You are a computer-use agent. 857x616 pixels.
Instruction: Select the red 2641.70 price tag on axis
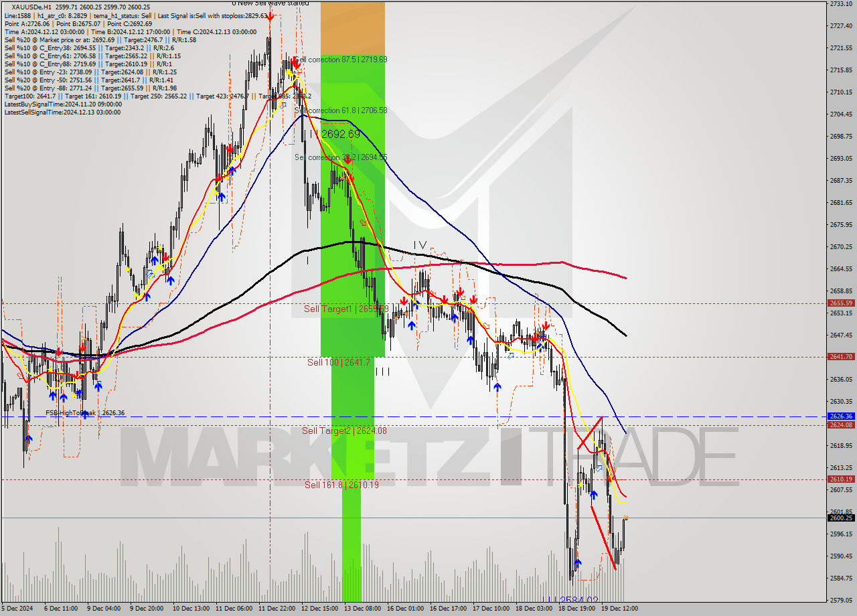(841, 357)
